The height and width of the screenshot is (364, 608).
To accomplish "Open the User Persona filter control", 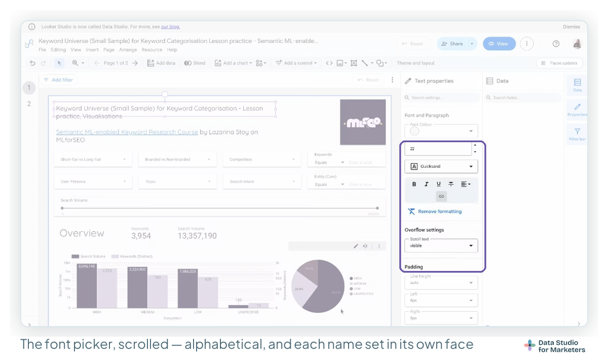I will [x=93, y=181].
